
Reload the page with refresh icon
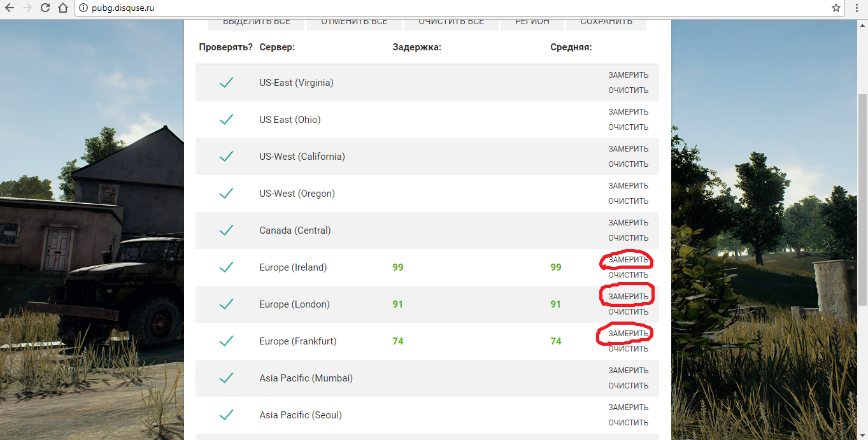point(45,8)
